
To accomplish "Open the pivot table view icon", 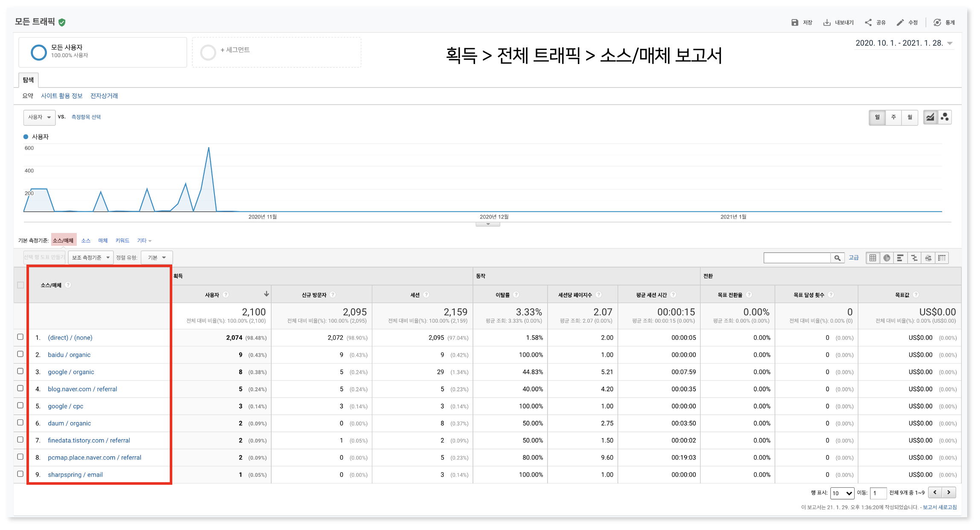I will click(x=942, y=258).
